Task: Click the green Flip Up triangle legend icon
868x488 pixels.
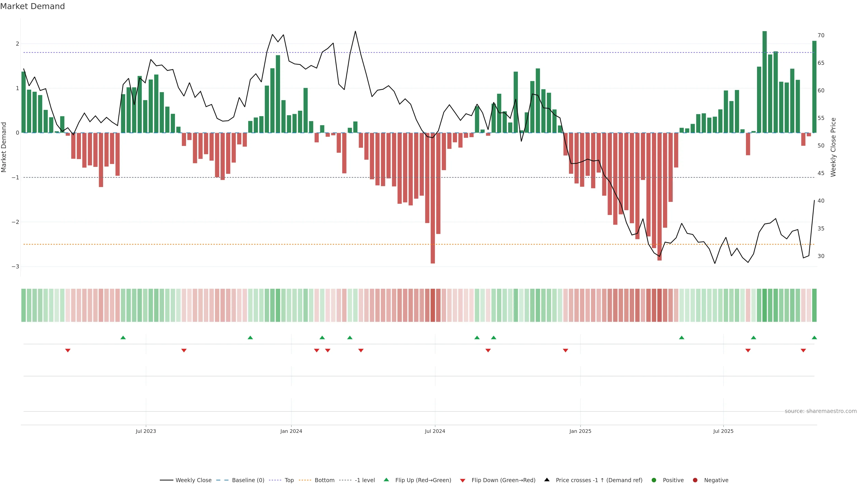Action: pyautogui.click(x=386, y=480)
